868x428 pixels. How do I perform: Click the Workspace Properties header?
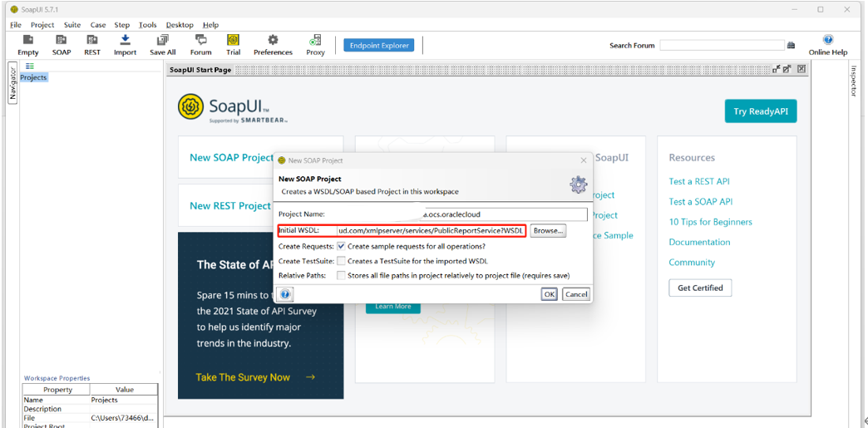click(x=57, y=378)
